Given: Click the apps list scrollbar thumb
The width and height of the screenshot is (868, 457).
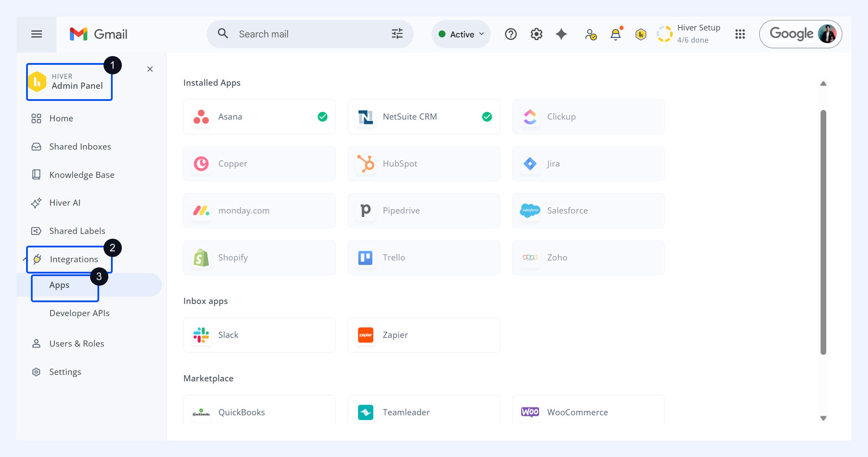Looking at the screenshot, I should coord(823,233).
